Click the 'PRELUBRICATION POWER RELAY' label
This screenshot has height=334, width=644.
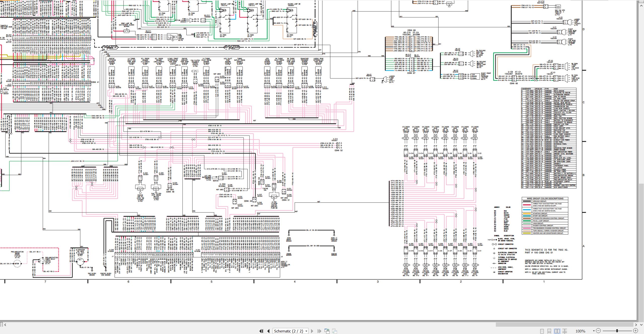coord(52,259)
